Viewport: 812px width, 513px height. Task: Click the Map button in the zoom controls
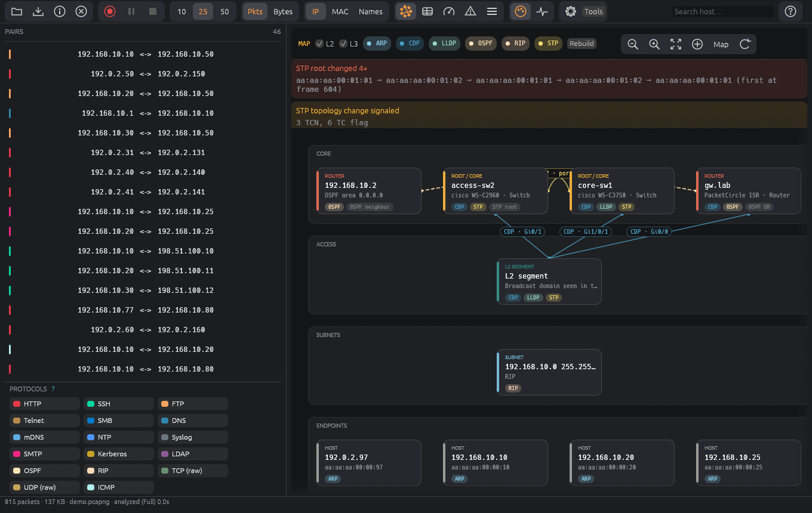coord(721,44)
